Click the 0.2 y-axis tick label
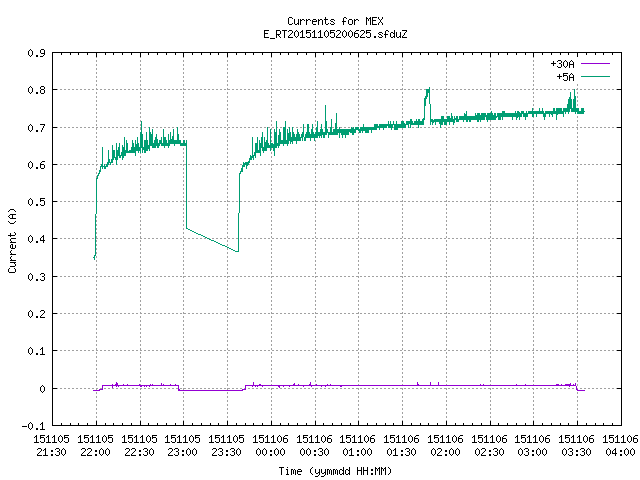 tap(36, 314)
